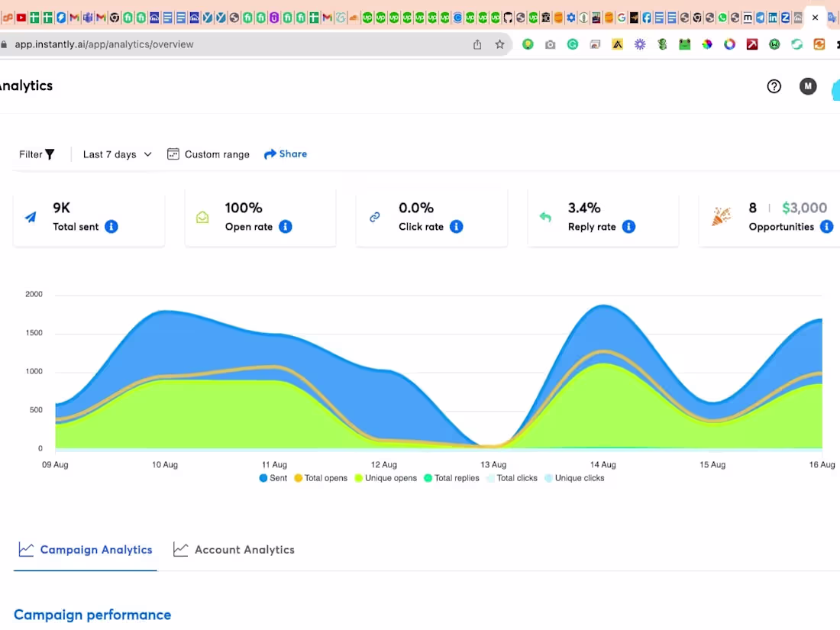Click the info tooltip next to Reply rate
Viewport: 840px width, 630px height.
click(x=628, y=226)
